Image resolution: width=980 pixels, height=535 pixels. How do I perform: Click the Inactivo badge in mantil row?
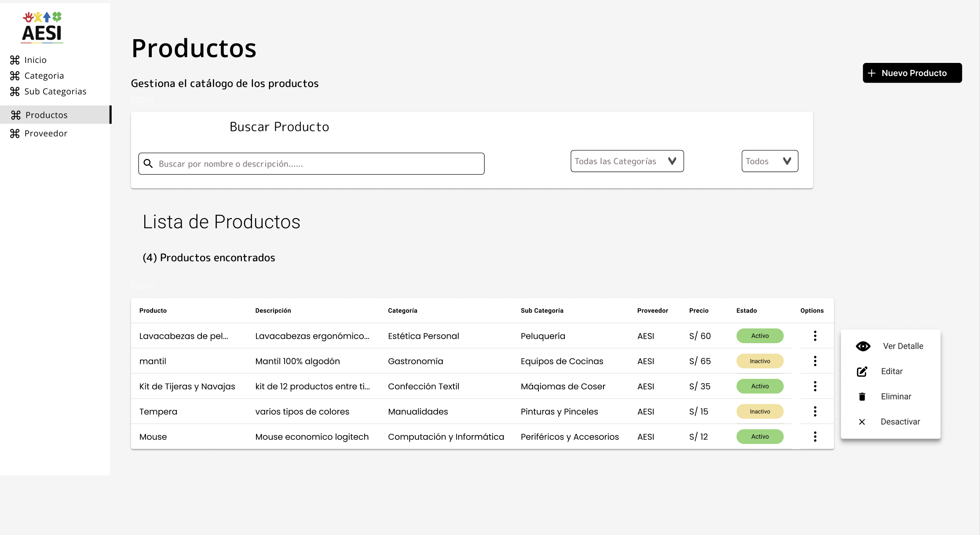coord(760,361)
